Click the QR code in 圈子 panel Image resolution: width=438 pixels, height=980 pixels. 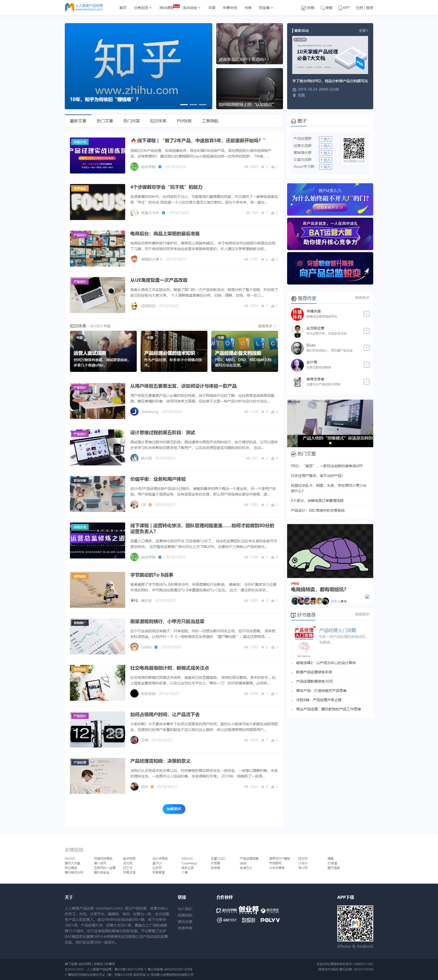[x=353, y=148]
